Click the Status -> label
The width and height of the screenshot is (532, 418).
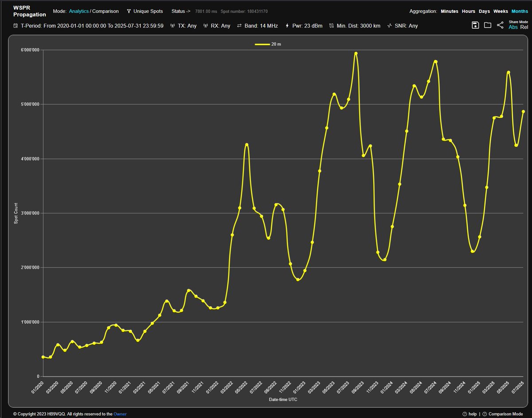click(x=181, y=11)
